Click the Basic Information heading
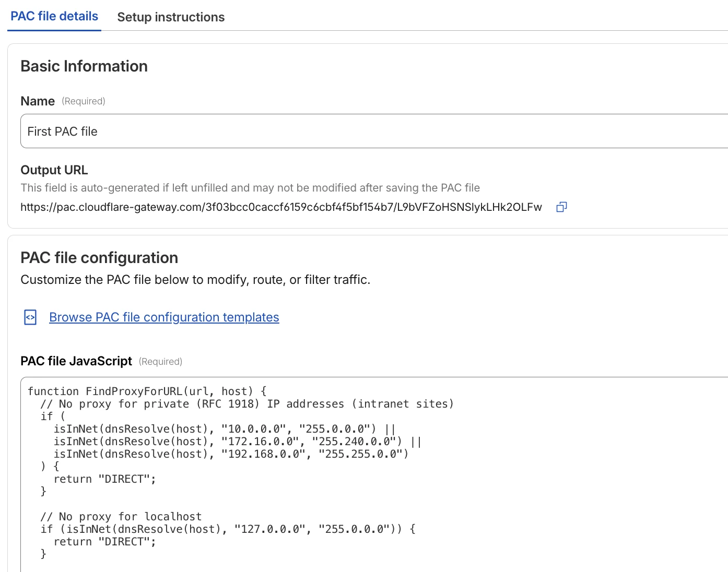 (x=84, y=66)
